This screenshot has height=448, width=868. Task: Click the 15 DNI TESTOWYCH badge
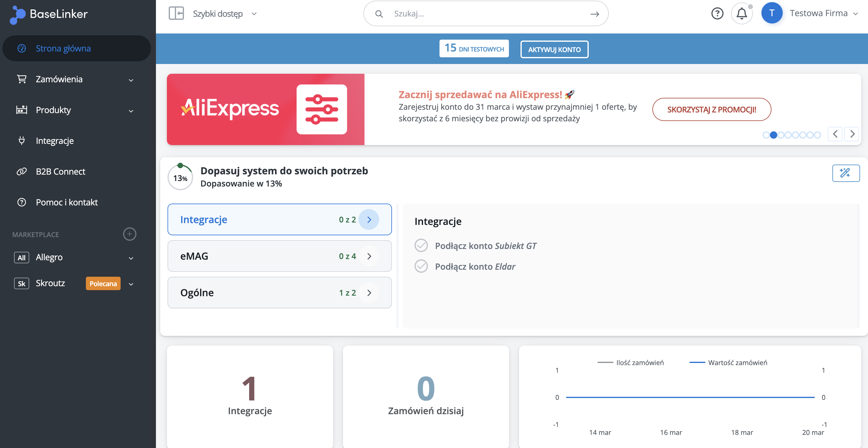click(474, 48)
